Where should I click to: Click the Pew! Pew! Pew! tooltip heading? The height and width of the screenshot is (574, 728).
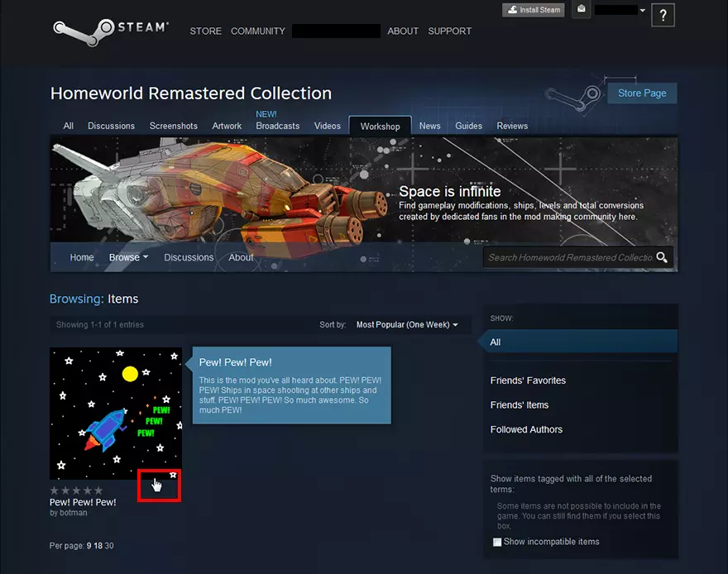point(236,362)
